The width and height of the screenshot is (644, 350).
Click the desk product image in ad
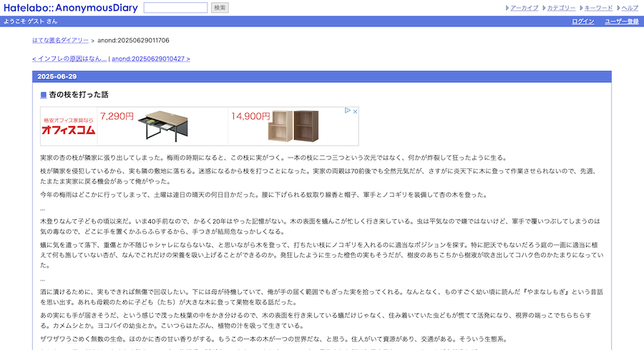pyautogui.click(x=163, y=127)
